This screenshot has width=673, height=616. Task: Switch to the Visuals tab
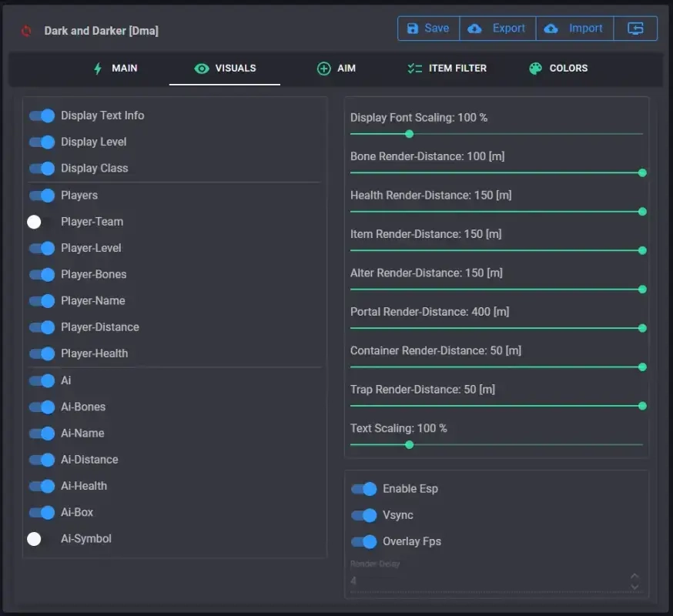(x=225, y=69)
